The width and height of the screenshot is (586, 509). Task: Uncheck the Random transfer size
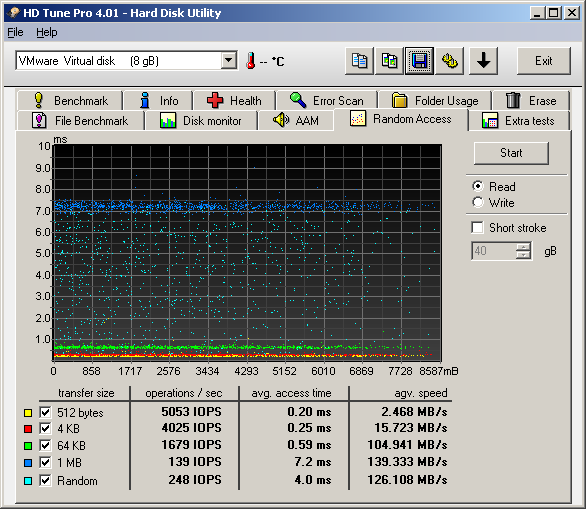(45, 480)
